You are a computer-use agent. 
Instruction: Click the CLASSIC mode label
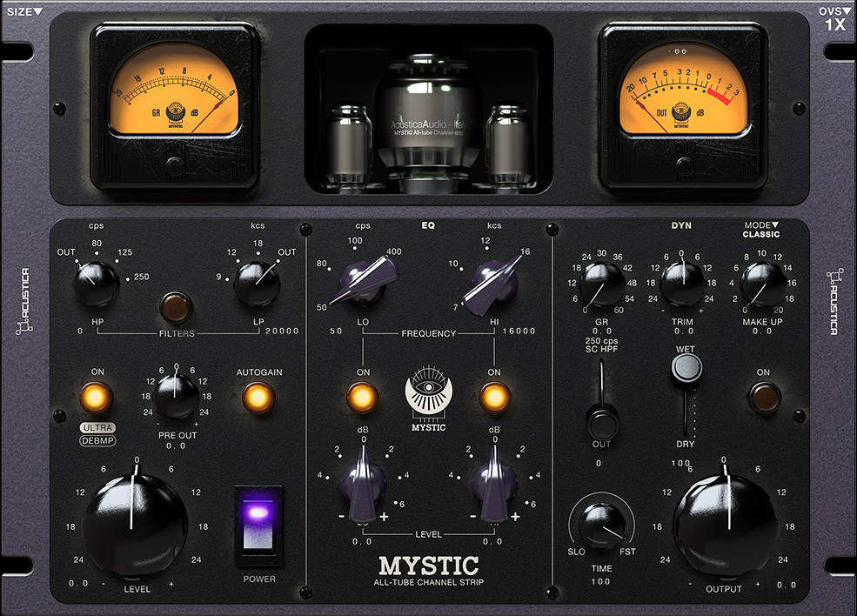760,235
